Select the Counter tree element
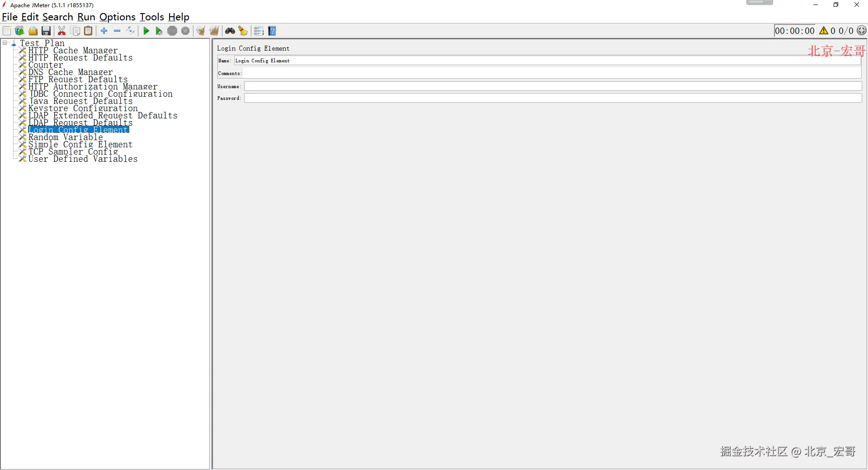The image size is (868, 470). click(46, 65)
